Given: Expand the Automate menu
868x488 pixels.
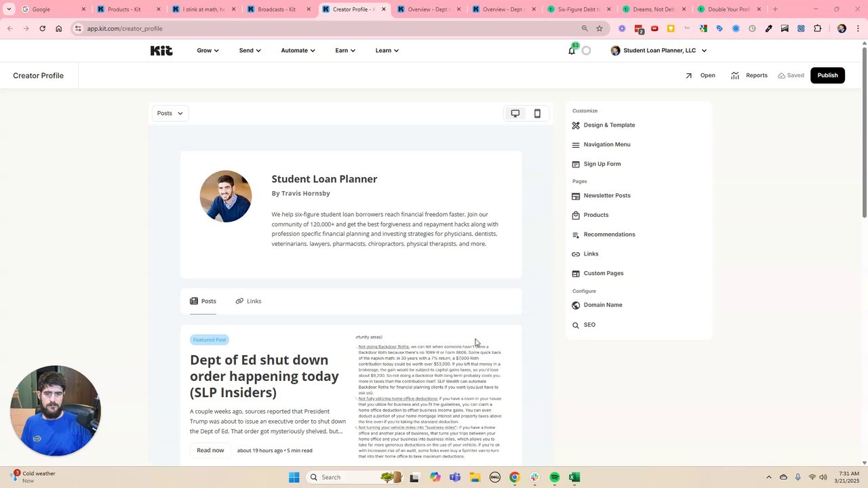Looking at the screenshot, I should click(x=298, y=50).
